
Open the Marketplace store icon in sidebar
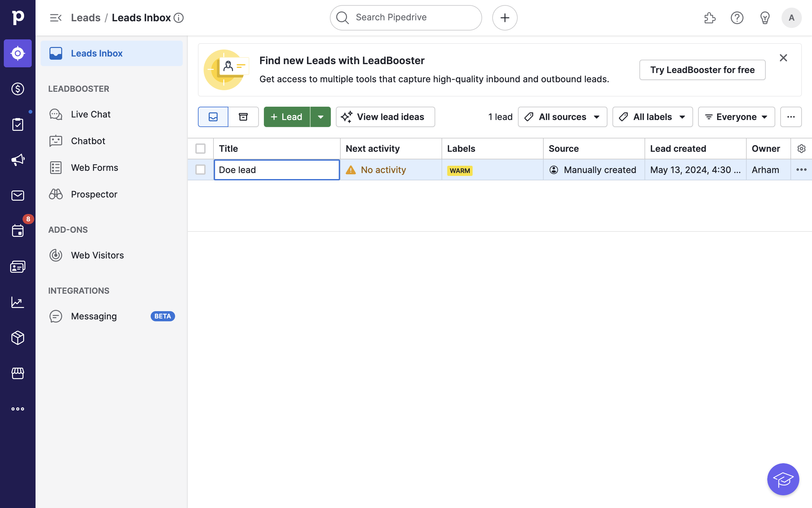point(18,373)
